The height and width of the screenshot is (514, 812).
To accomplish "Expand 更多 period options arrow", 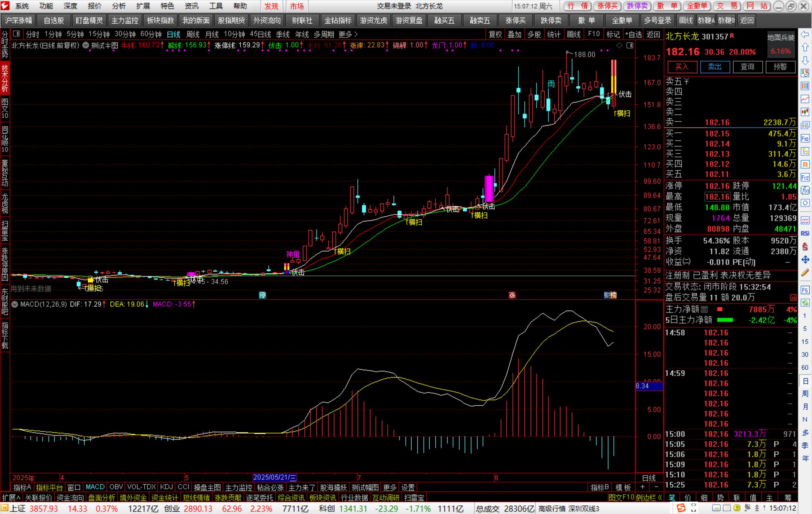I will click(356, 35).
